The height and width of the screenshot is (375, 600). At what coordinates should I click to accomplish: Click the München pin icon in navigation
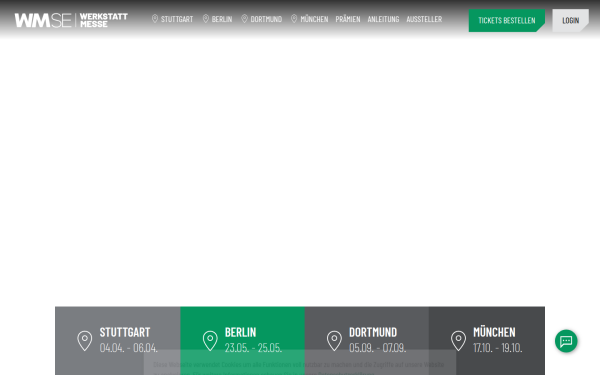[x=294, y=19]
